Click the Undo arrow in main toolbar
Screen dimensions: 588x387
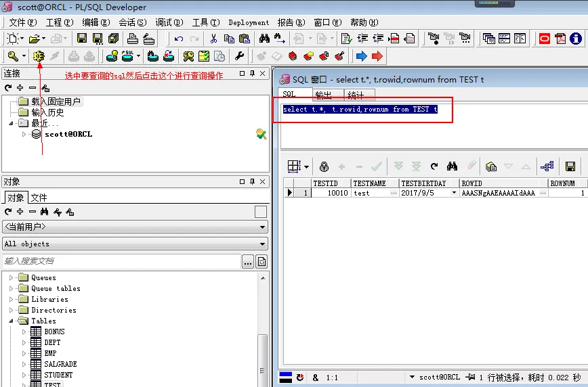[x=179, y=39]
